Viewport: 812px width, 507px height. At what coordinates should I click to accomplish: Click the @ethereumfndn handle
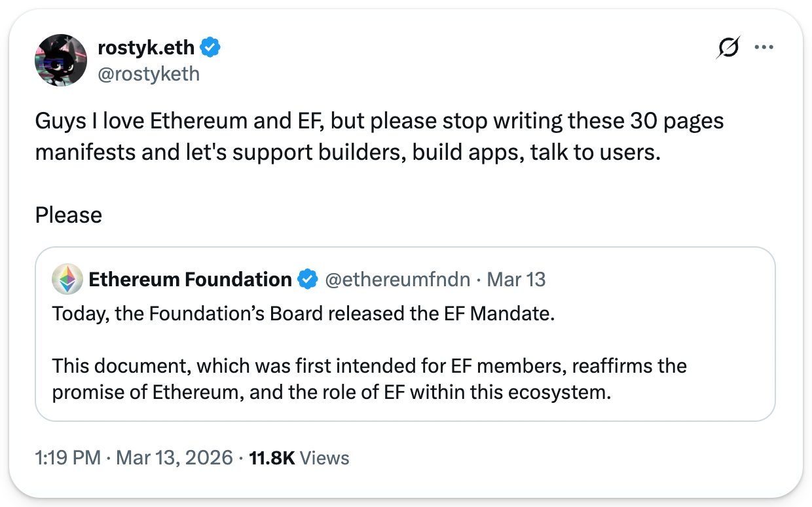point(397,280)
